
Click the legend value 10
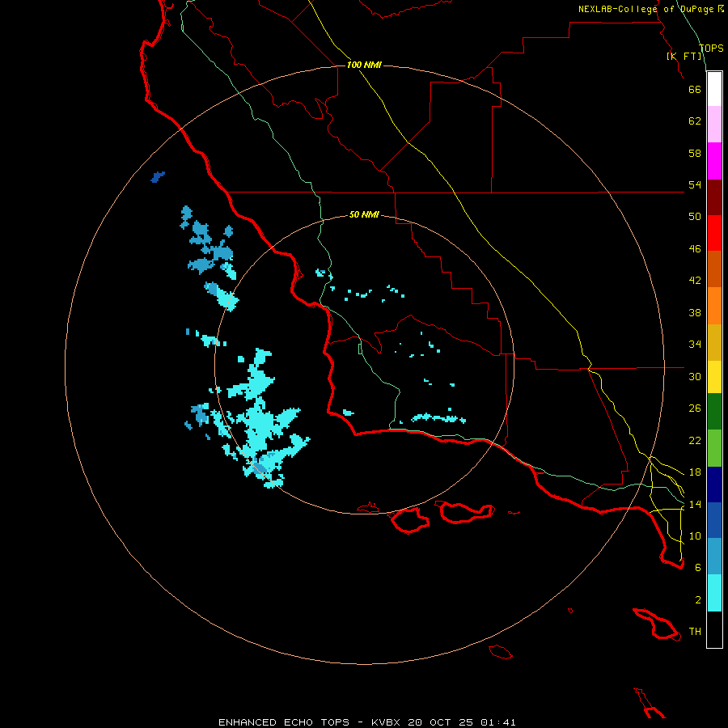[695, 535]
